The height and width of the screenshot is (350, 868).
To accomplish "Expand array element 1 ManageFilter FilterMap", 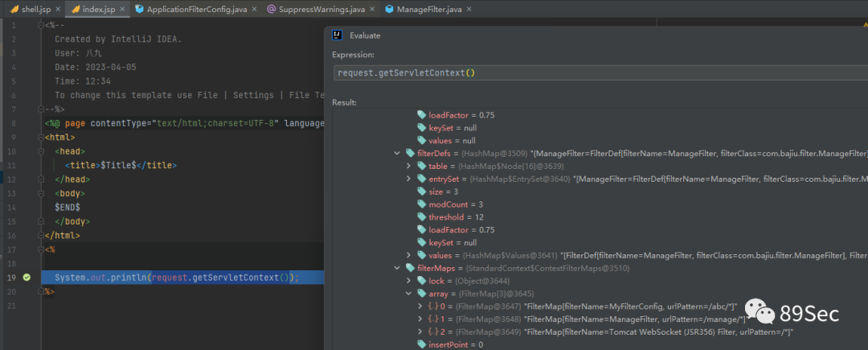I will (421, 319).
